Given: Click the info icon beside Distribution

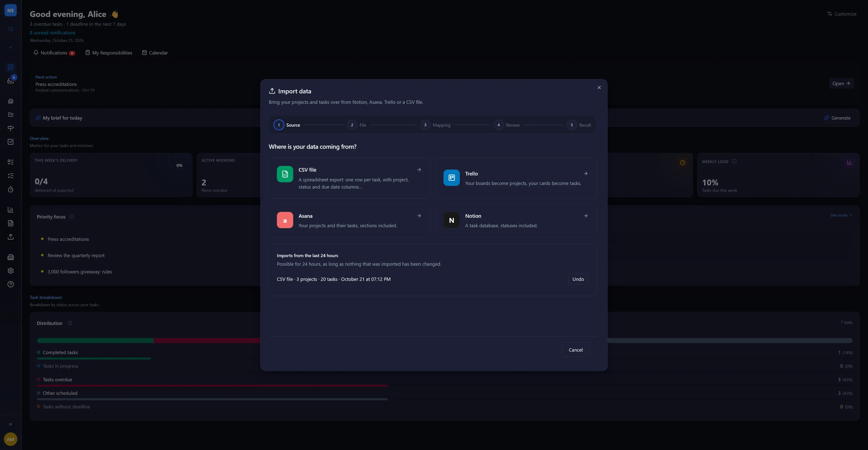Looking at the screenshot, I should tap(70, 323).
